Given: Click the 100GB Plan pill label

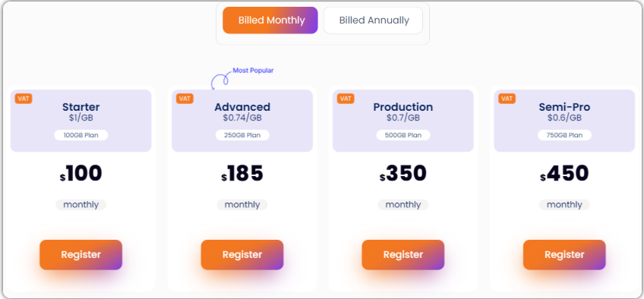Looking at the screenshot, I should [81, 135].
